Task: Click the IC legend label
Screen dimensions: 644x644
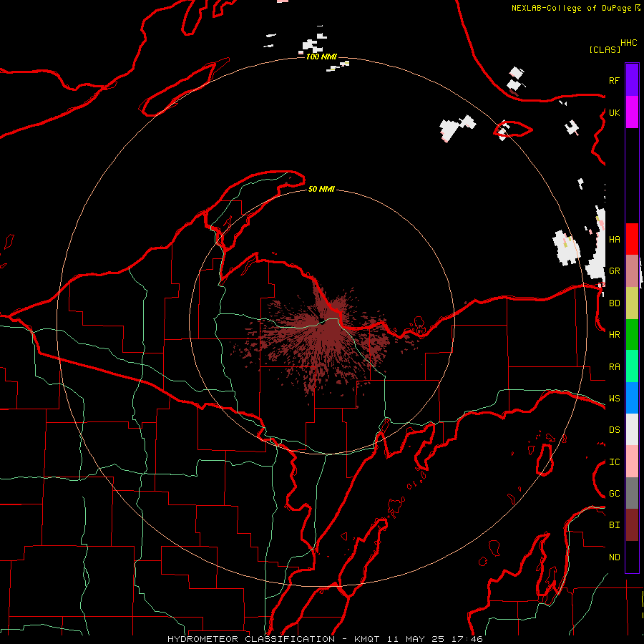Action: [614, 462]
